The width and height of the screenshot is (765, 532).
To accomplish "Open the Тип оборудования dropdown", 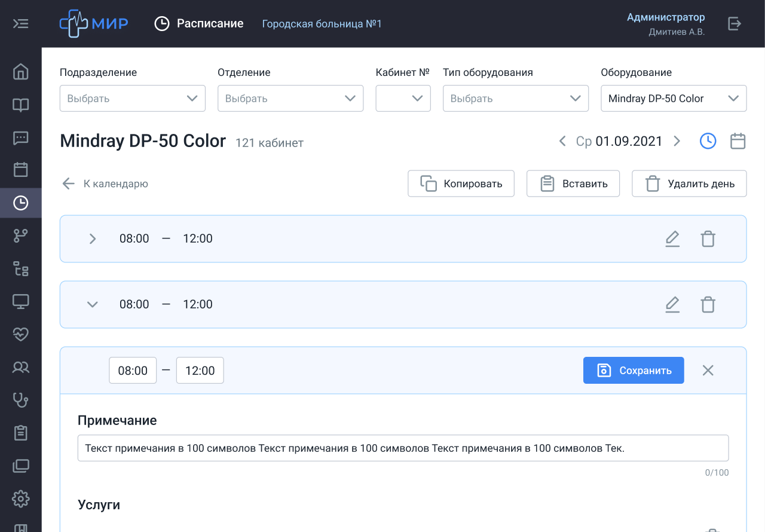I will tap(515, 99).
